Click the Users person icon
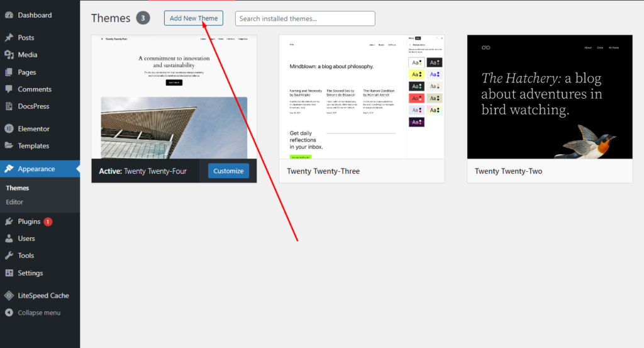Image resolution: width=644 pixels, height=348 pixels. click(9, 239)
